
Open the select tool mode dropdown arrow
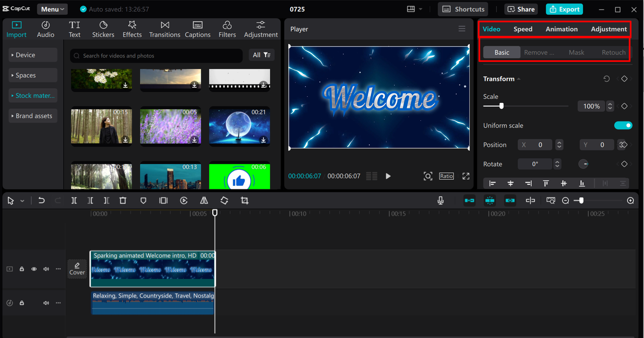(22, 201)
